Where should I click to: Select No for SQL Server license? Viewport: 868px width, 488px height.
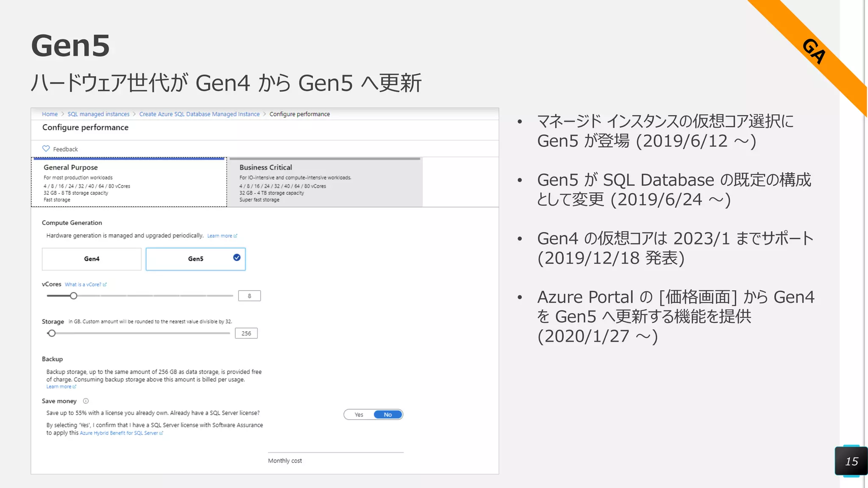(x=388, y=415)
